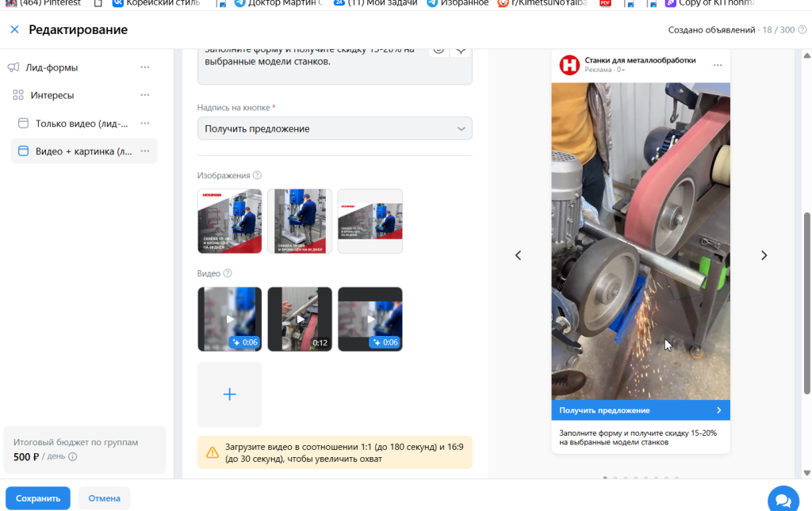Select Лид-формы campaign in the sidebar
Screen dimensions: 812x511
[52, 67]
